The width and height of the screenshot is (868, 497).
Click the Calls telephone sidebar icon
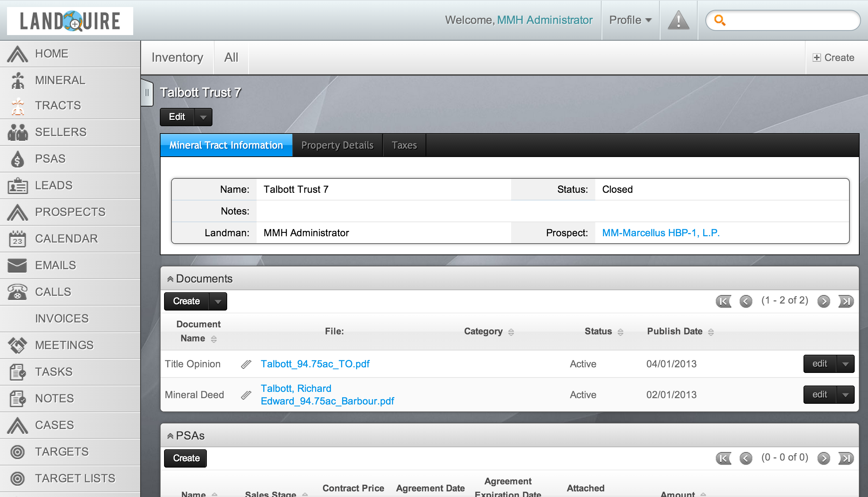[17, 292]
